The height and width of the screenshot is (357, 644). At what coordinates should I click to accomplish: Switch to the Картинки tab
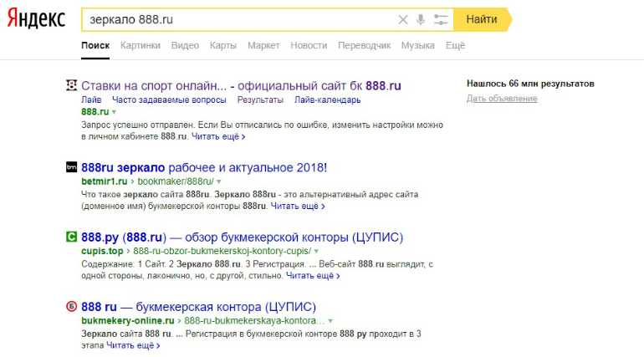pos(140,45)
